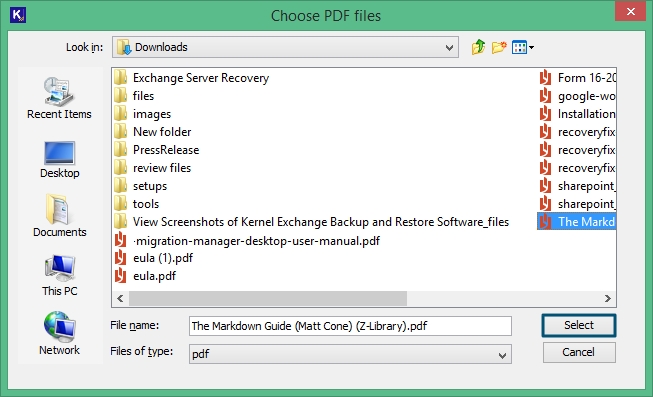653x397 pixels.
Task: Select the review files folder icon
Action: coord(121,167)
